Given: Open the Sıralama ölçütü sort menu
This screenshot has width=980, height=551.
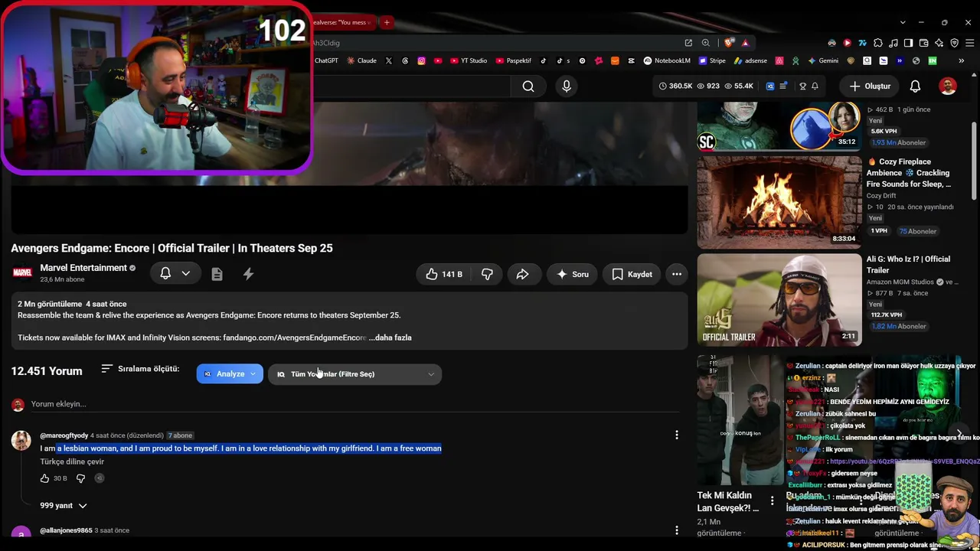Looking at the screenshot, I should (x=140, y=369).
